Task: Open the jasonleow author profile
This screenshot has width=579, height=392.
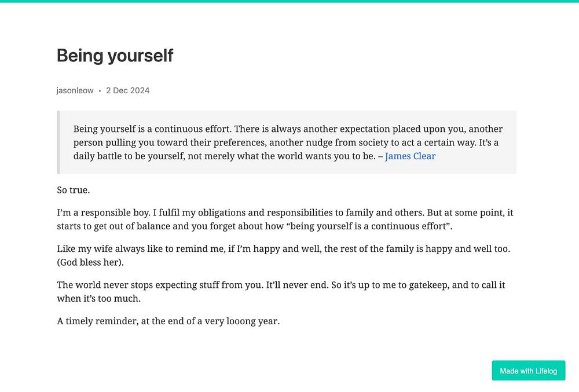Action: click(75, 90)
